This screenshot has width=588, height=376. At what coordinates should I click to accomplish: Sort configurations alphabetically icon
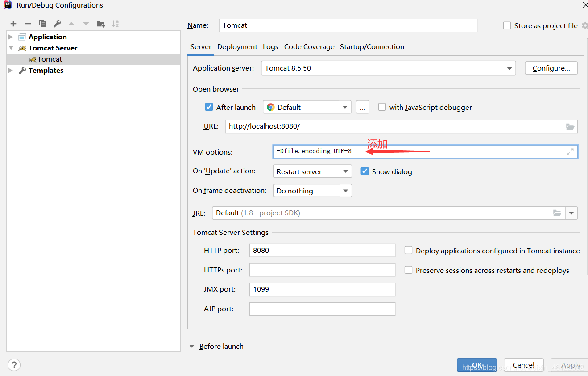pyautogui.click(x=115, y=24)
